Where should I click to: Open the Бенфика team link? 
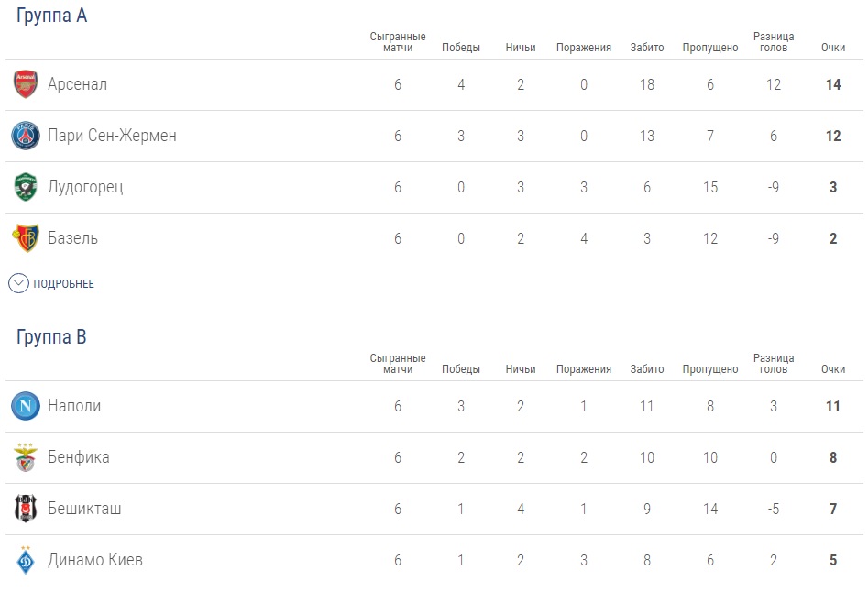pyautogui.click(x=79, y=457)
